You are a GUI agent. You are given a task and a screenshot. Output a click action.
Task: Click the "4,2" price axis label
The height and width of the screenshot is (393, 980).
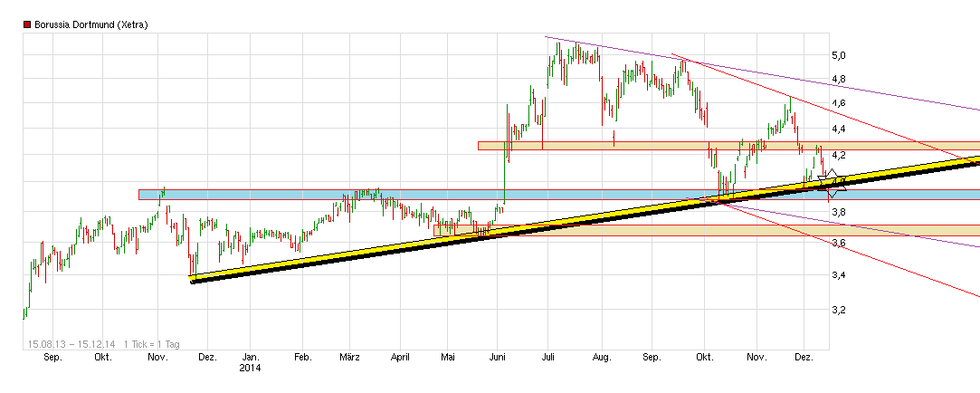click(x=839, y=155)
